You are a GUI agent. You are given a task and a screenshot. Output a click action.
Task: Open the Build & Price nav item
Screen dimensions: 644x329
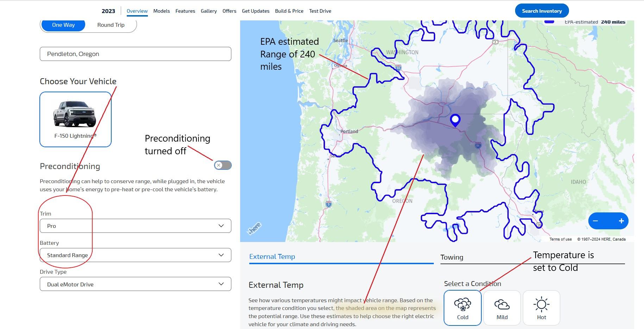289,11
